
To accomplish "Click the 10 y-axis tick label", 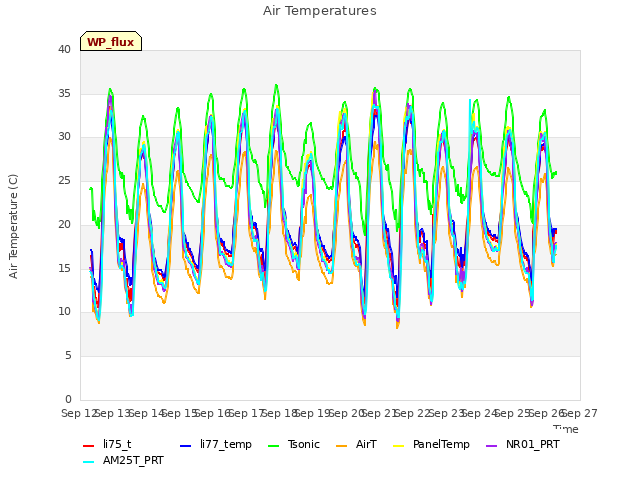I will [64, 312].
